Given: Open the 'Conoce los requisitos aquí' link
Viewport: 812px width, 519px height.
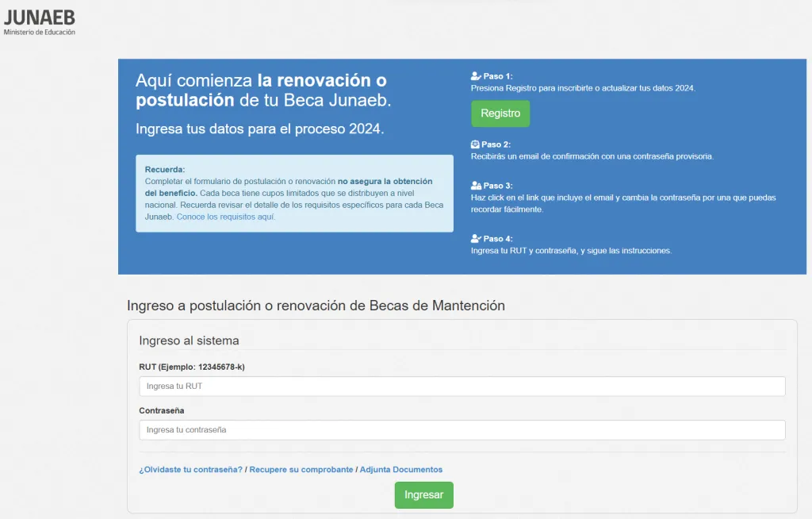Looking at the screenshot, I should (x=226, y=217).
